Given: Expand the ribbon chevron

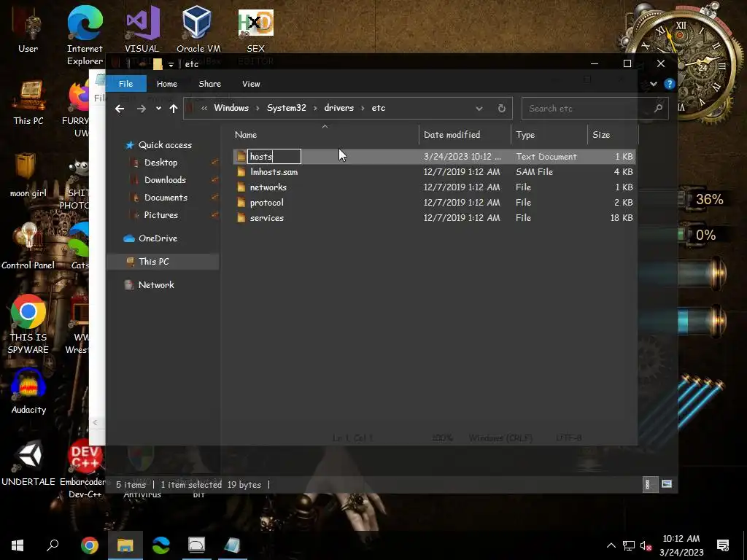Looking at the screenshot, I should point(653,84).
